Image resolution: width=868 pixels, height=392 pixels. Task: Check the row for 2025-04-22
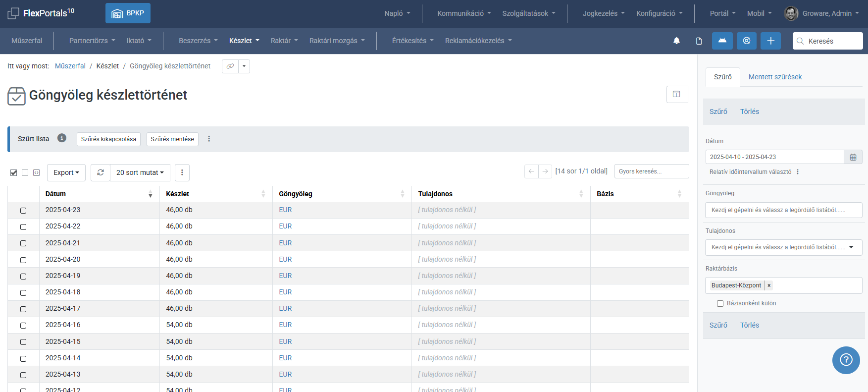[23, 227]
